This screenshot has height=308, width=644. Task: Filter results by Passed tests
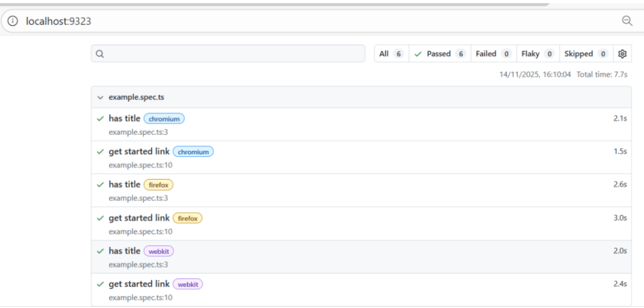point(439,54)
